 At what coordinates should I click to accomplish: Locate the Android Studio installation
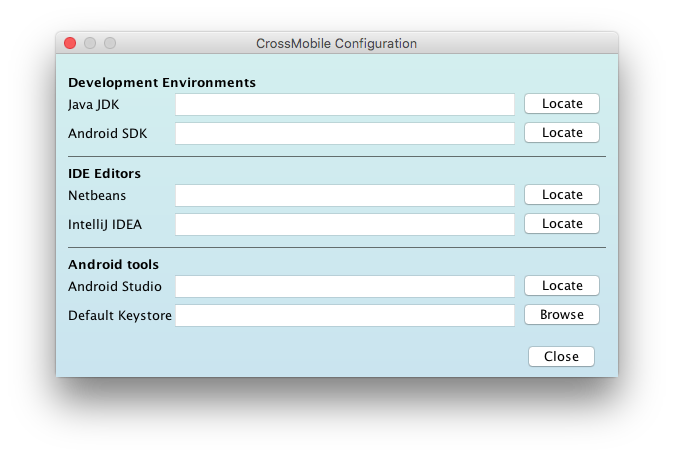click(x=561, y=286)
